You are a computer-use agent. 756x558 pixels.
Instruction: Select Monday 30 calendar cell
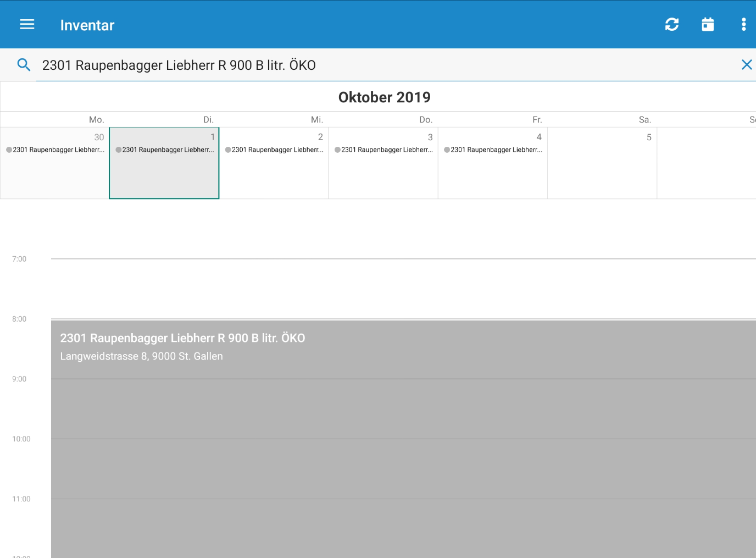click(x=55, y=163)
